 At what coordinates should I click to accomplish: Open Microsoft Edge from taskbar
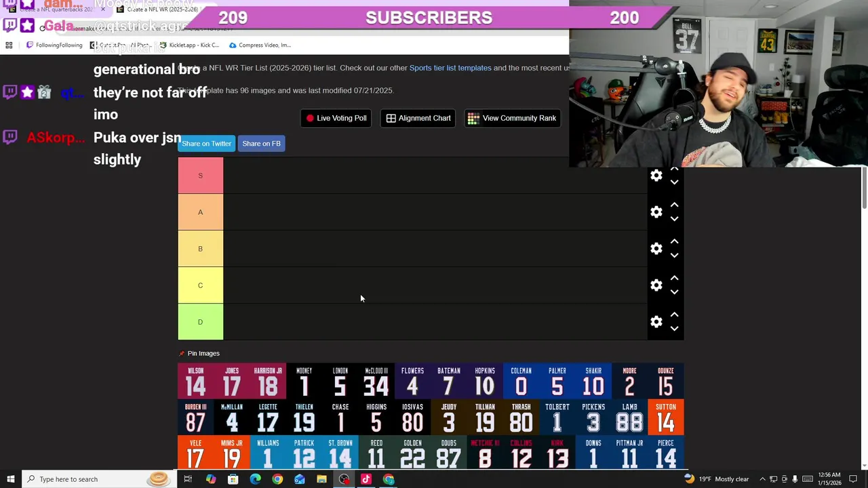pos(255,479)
